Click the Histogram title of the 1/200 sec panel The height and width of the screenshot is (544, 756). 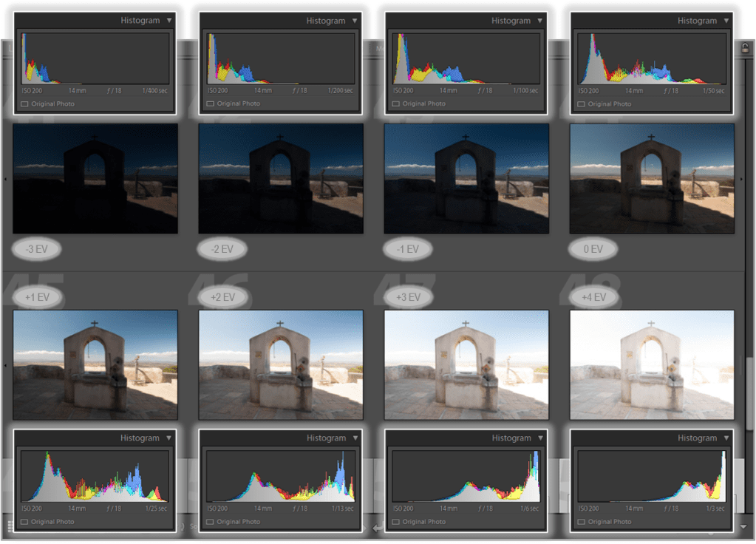325,21
